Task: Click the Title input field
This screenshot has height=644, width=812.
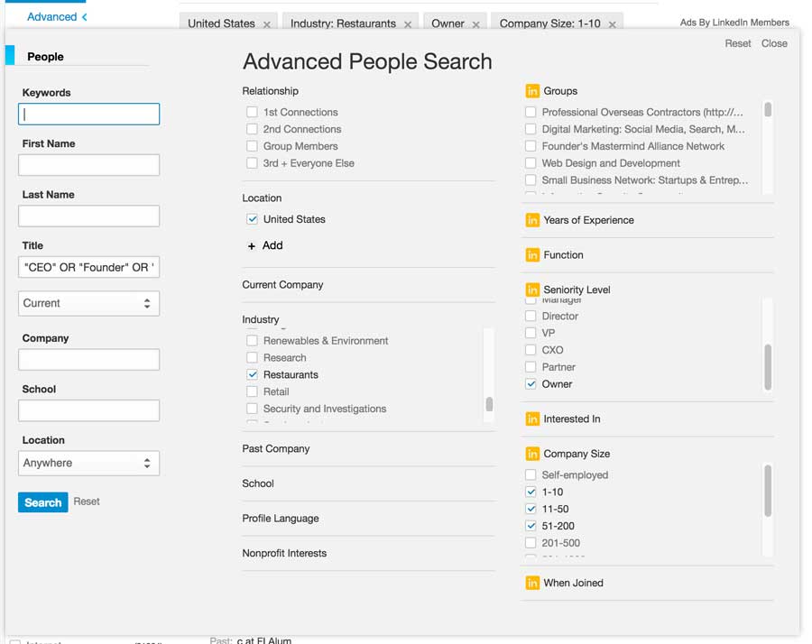Action: click(88, 267)
